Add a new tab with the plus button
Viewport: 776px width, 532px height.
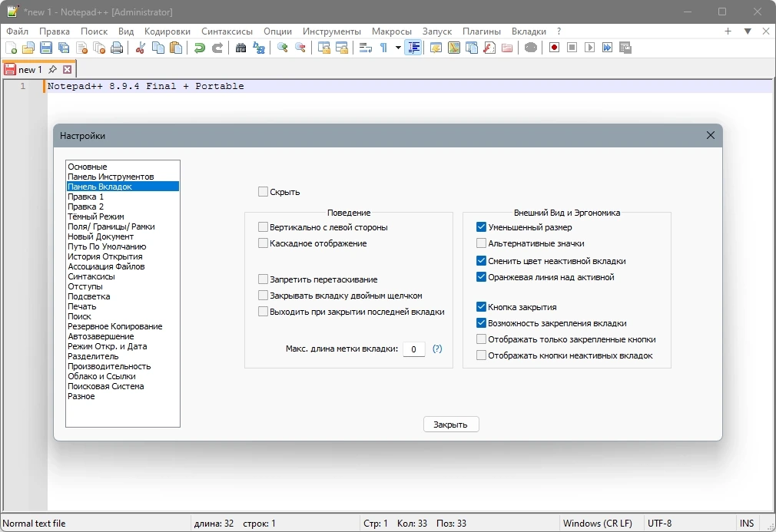pos(728,31)
